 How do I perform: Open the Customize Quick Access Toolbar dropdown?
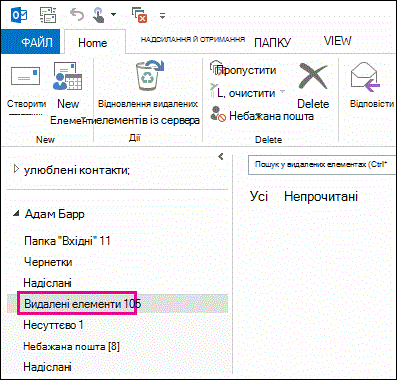(162, 15)
